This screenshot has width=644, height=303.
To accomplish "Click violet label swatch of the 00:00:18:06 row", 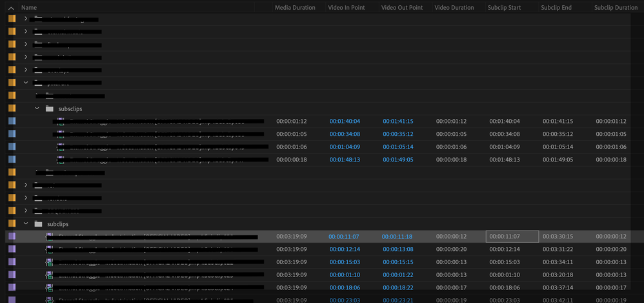I will tap(12, 287).
